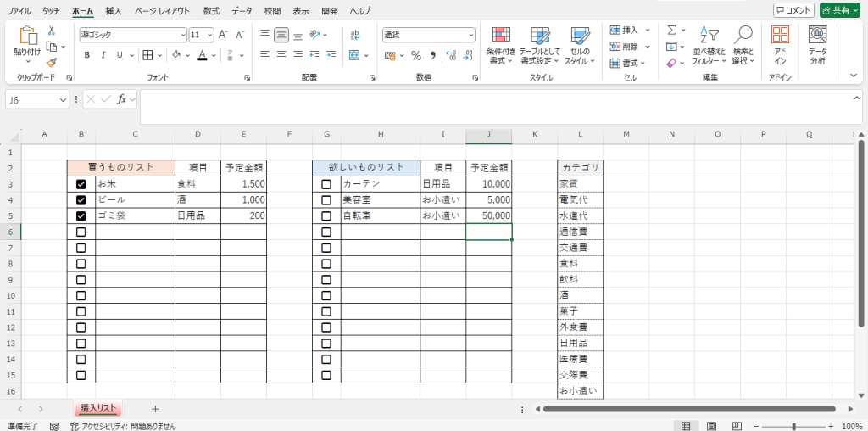The width and height of the screenshot is (868, 431).
Task: Click the 共有 (Share) button
Action: [x=840, y=10]
